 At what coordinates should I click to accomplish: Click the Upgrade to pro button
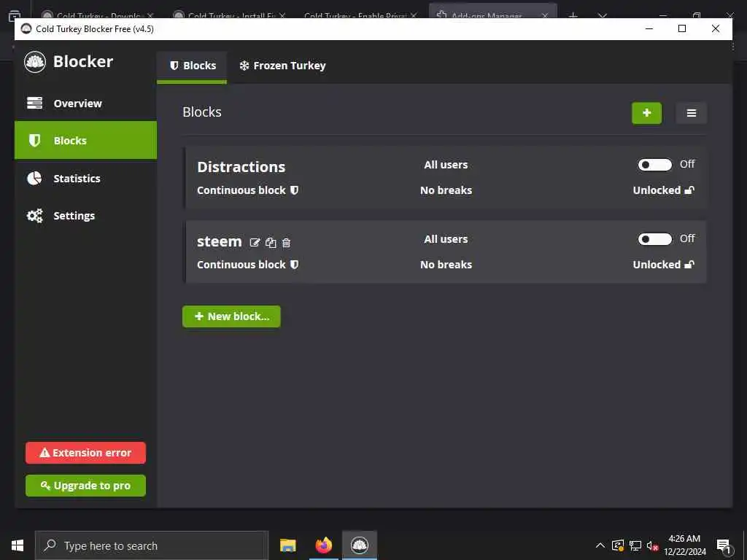click(86, 486)
